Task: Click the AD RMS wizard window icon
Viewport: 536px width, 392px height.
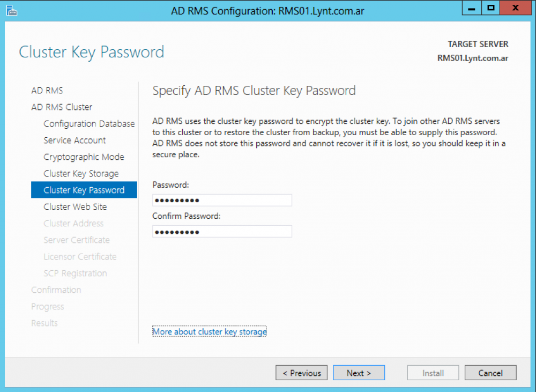Action: pyautogui.click(x=12, y=11)
